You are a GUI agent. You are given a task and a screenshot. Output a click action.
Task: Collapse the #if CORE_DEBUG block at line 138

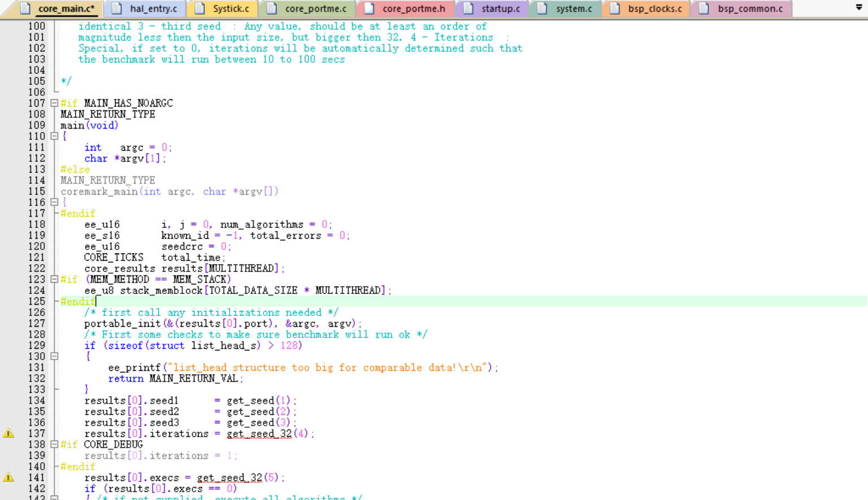click(54, 445)
